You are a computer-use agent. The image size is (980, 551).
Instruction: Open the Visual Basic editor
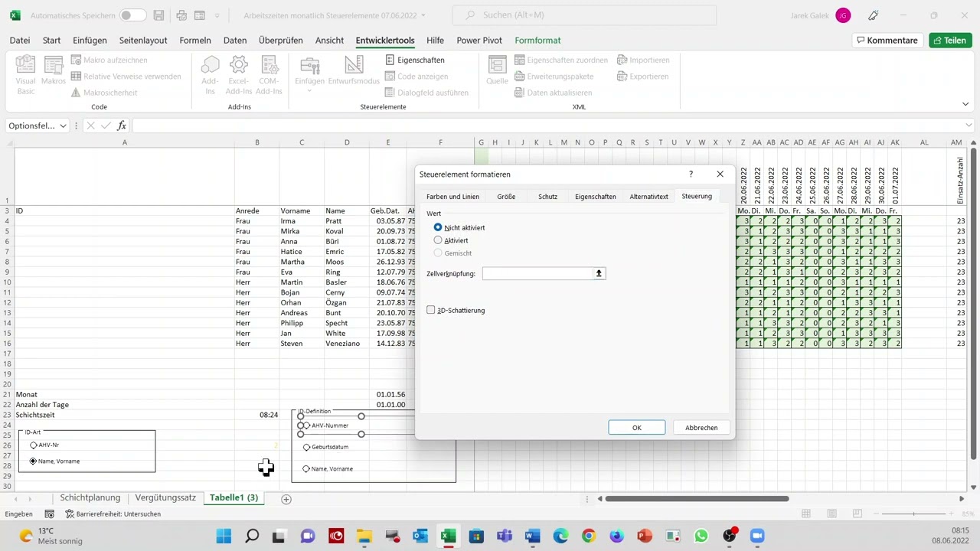click(26, 75)
